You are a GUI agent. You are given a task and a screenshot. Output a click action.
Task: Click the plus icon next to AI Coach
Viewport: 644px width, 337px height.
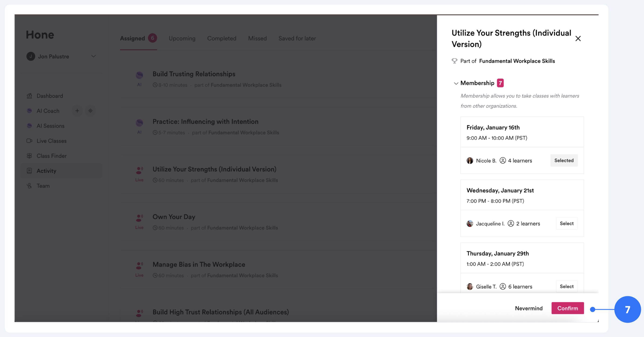[x=77, y=110]
